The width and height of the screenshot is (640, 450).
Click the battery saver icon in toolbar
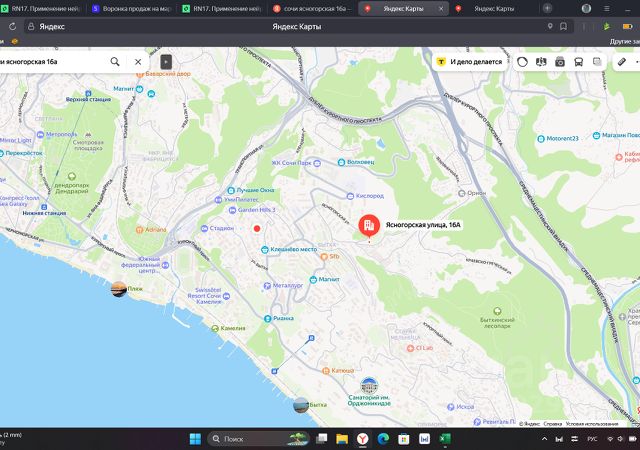click(627, 27)
